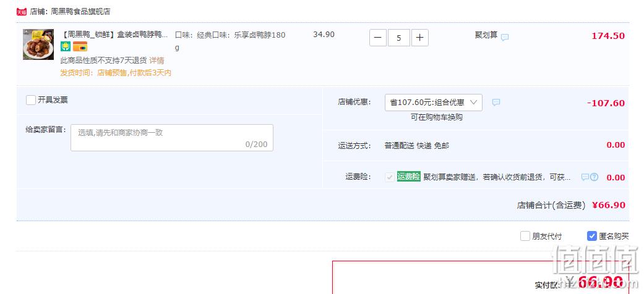This screenshot has height=294, width=644.
Task: Click the 174.50 subtotal price text
Action: 608,36
